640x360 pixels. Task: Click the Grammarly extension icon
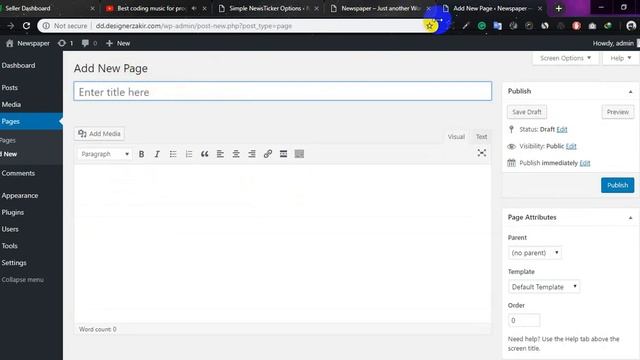(x=482, y=26)
